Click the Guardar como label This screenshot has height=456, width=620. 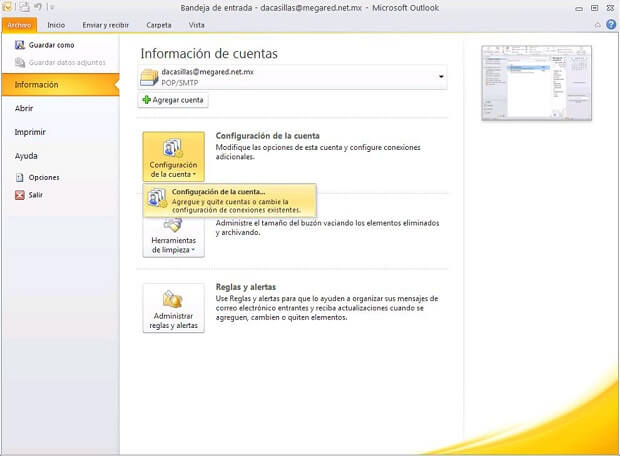(51, 45)
